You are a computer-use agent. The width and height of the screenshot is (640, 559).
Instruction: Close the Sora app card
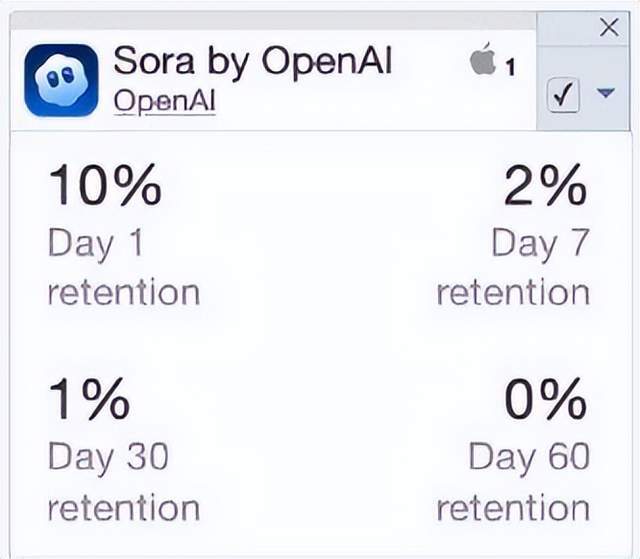coord(608,28)
